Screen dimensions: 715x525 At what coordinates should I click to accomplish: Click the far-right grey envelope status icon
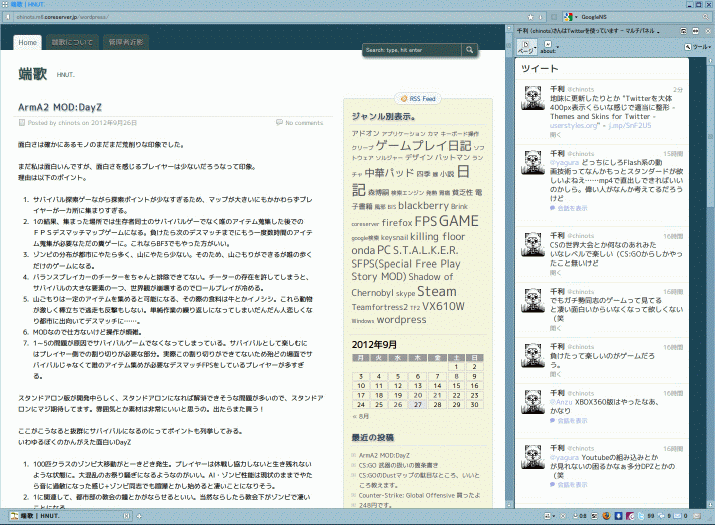tap(697, 516)
